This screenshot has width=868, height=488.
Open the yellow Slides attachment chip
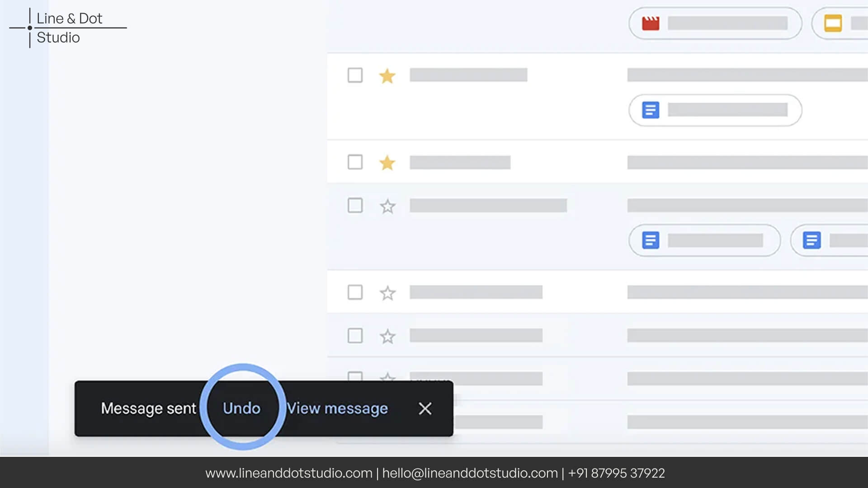840,23
